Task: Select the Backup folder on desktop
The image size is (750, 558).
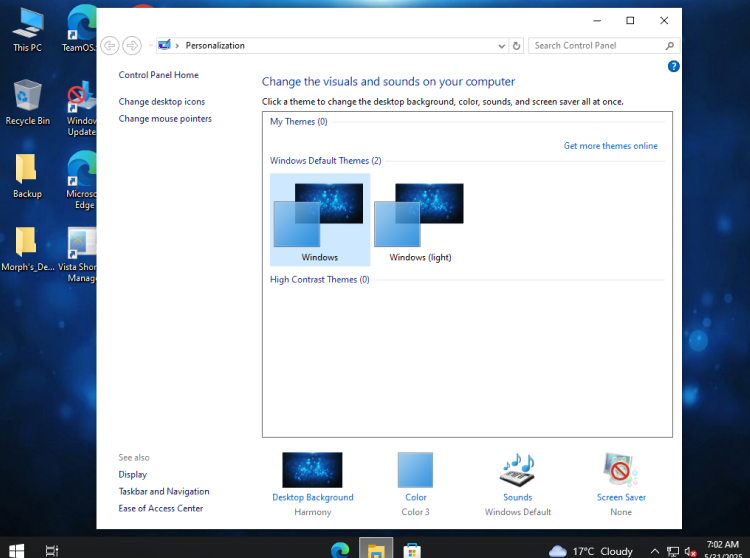Action: click(x=27, y=176)
